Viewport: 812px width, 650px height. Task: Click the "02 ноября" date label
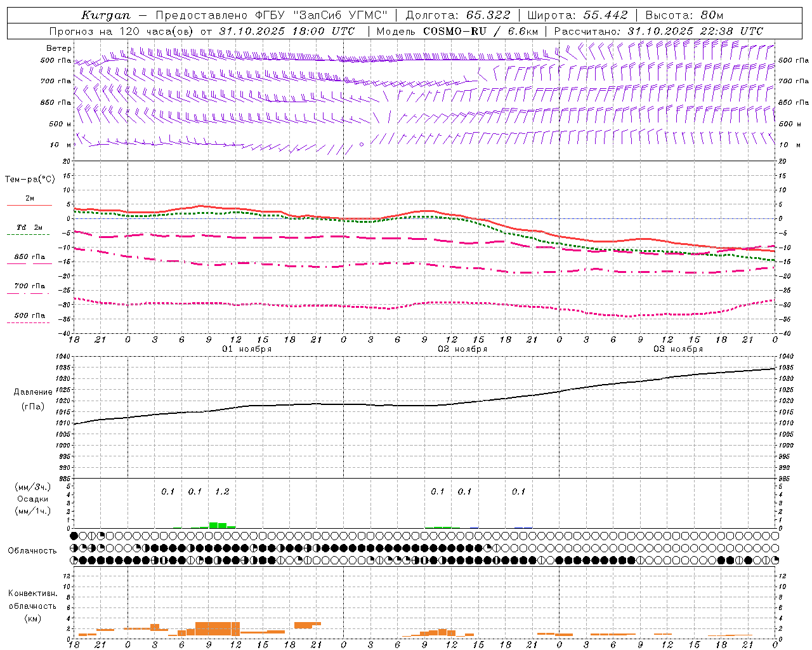[x=462, y=349]
